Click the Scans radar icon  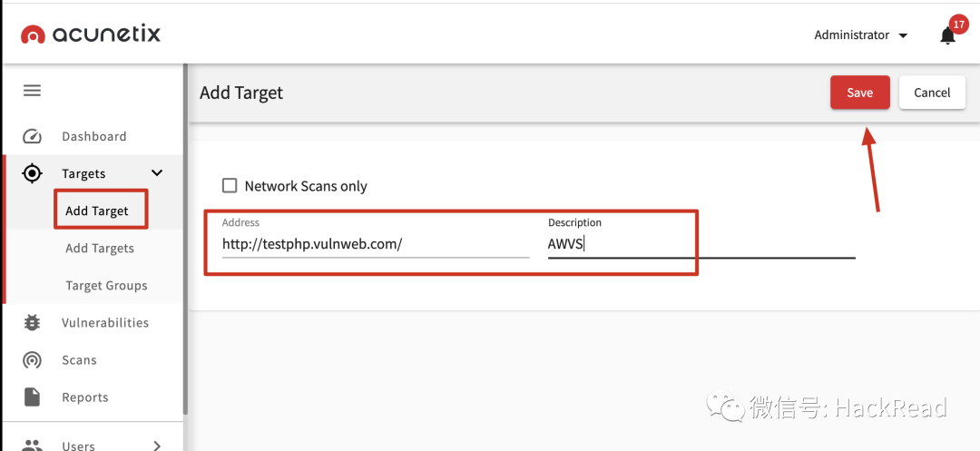tap(32, 360)
